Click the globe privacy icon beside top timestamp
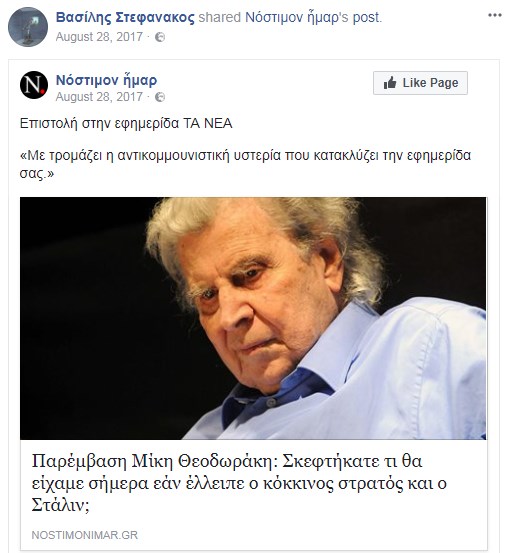 160,37
